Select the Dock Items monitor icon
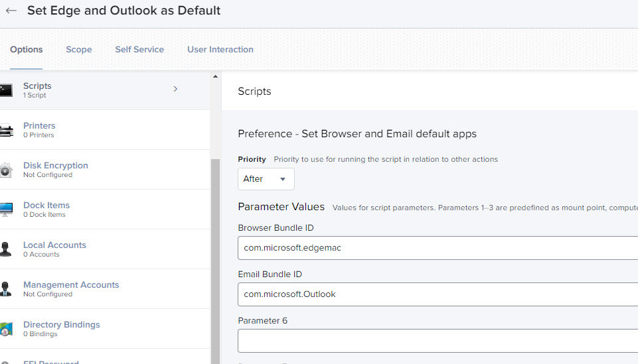Image resolution: width=638 pixels, height=364 pixels. (x=6, y=210)
